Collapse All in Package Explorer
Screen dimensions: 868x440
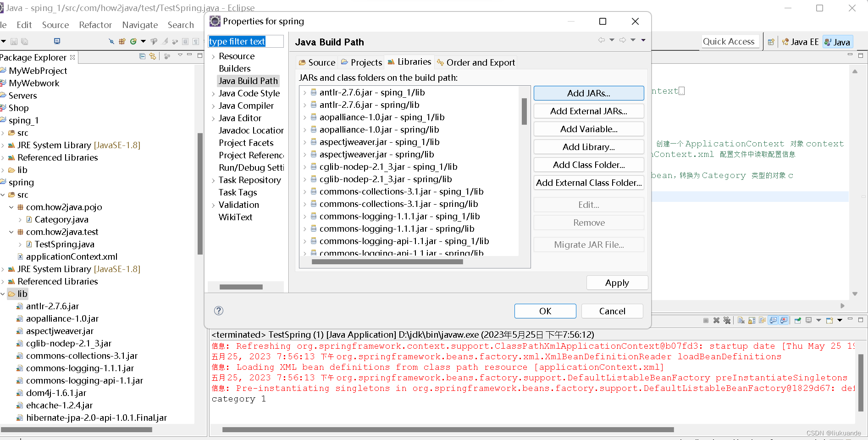[142, 56]
